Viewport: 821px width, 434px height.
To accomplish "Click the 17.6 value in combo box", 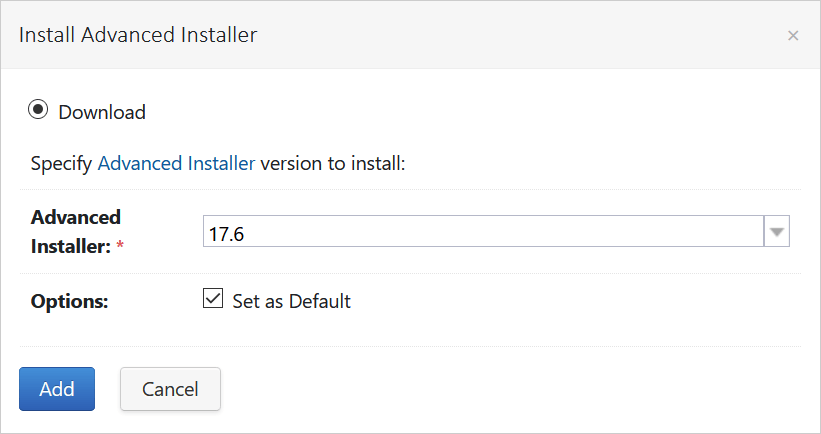I will click(x=226, y=234).
